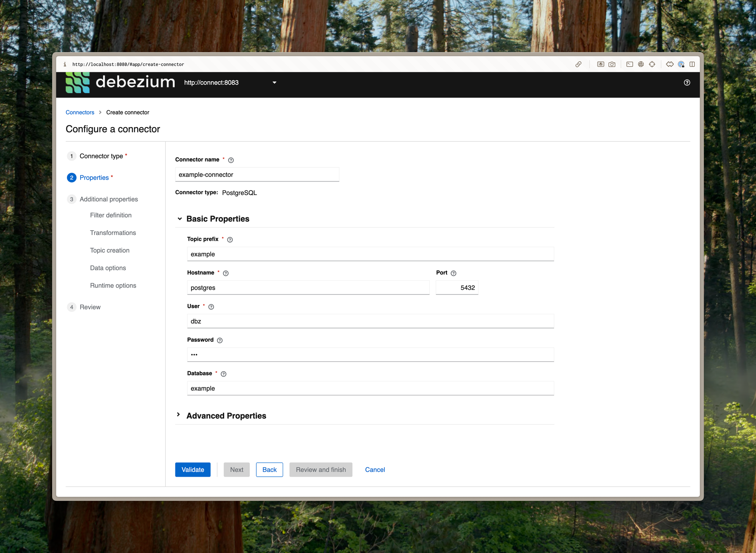Open the Runtime options step
Screen dimensions: 756x553
[x=113, y=286]
